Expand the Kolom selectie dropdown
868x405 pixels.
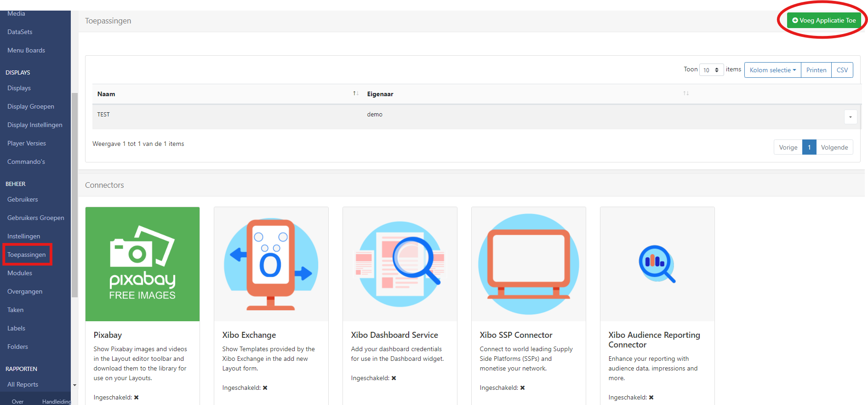pyautogui.click(x=772, y=70)
